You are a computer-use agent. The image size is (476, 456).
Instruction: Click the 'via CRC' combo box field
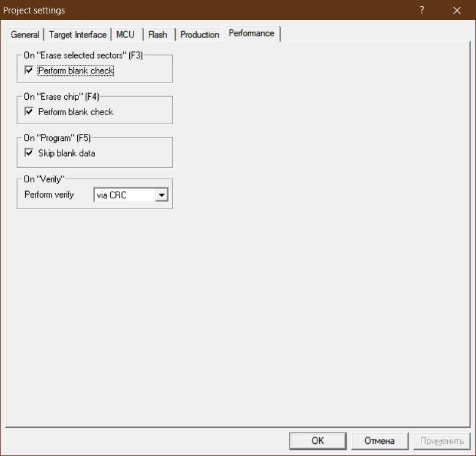click(x=124, y=195)
